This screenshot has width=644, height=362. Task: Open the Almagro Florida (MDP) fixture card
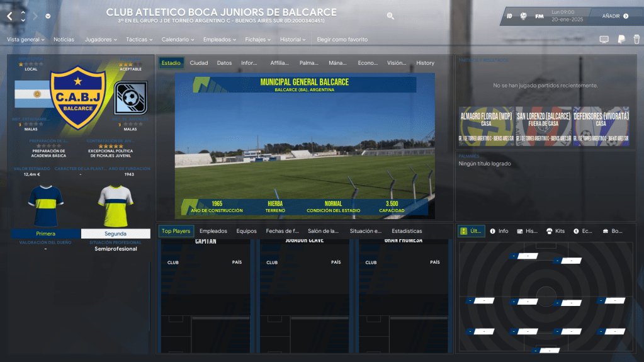[x=486, y=126]
